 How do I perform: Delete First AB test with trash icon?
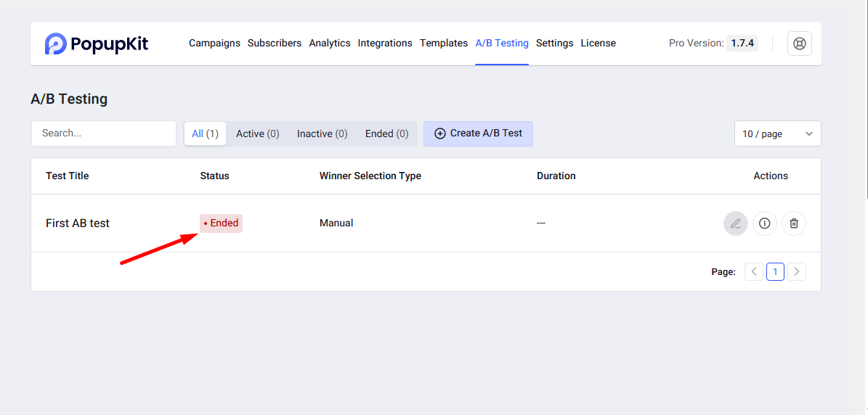[794, 223]
